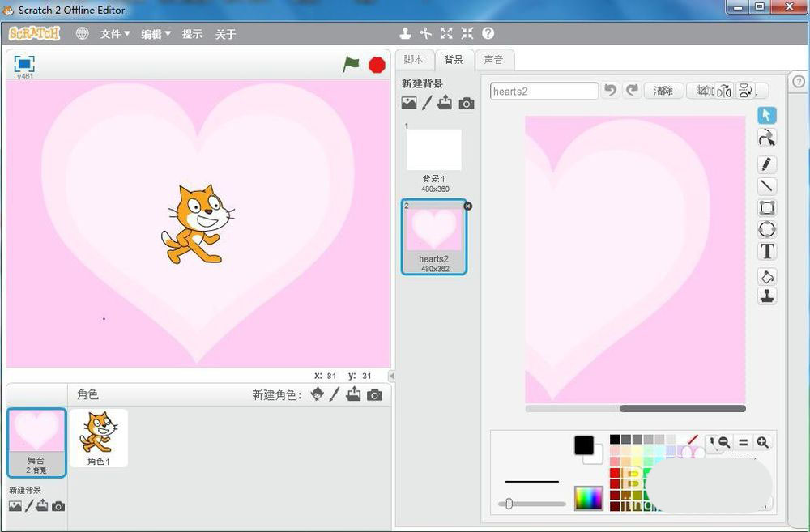810x532 pixels.
Task: Open the language globe menu
Action: (82, 33)
